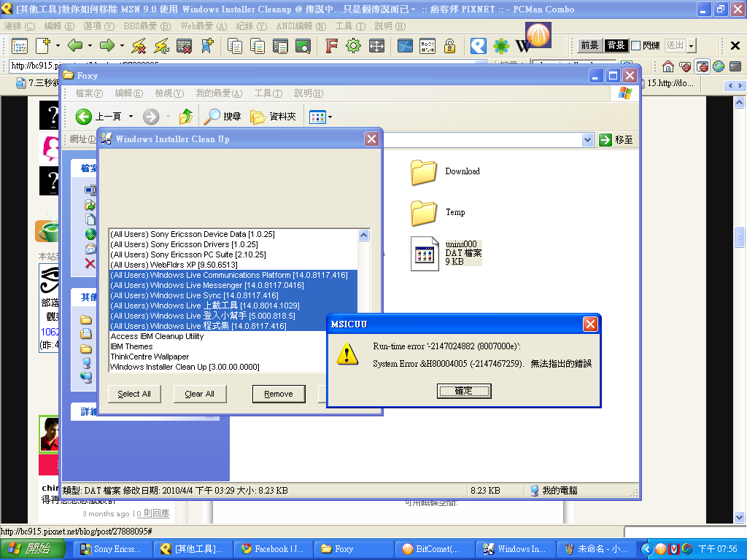The image size is (747, 560).
Task: Click the search-in-screen magnifier icon
Action: click(x=303, y=46)
